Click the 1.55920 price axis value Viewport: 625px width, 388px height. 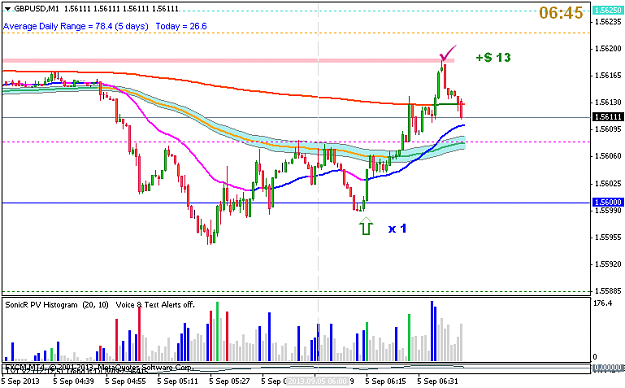coord(608,264)
